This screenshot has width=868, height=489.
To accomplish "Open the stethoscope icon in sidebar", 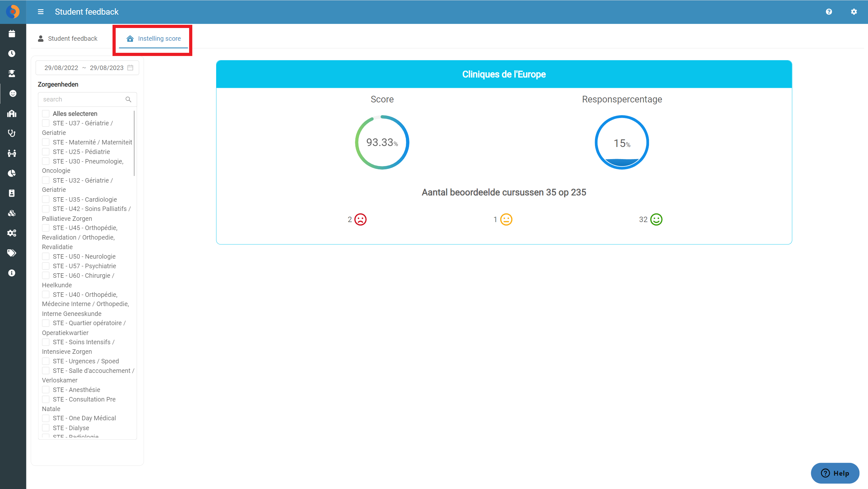I will 12,133.
